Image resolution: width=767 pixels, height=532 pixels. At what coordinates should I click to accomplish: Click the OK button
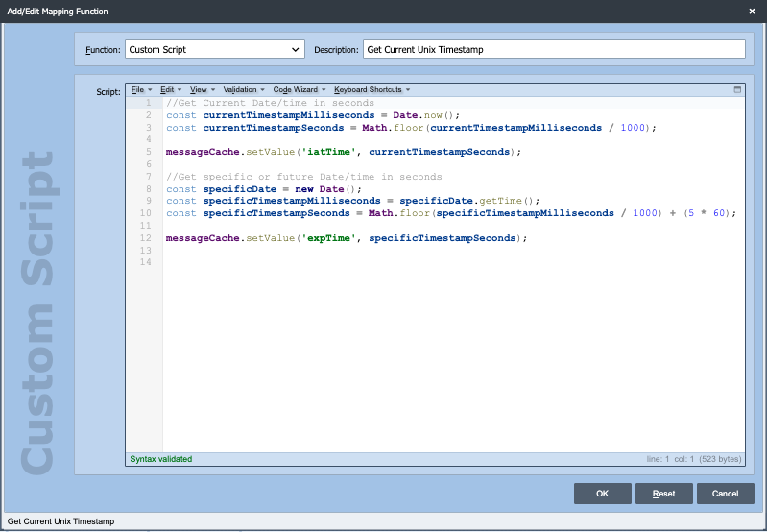[602, 494]
